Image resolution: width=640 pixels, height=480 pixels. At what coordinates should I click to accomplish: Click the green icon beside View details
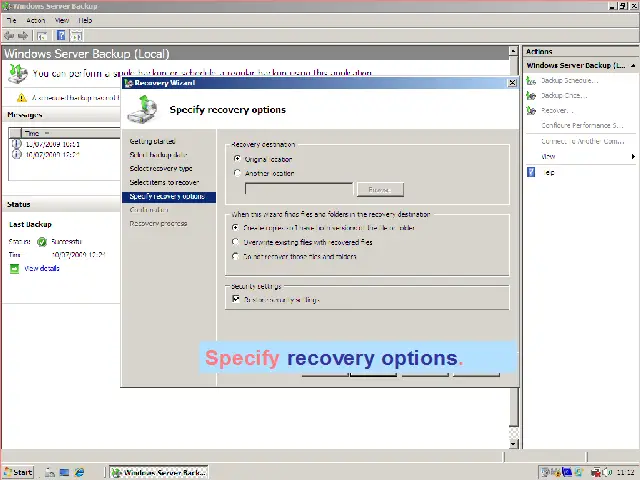pyautogui.click(x=14, y=269)
